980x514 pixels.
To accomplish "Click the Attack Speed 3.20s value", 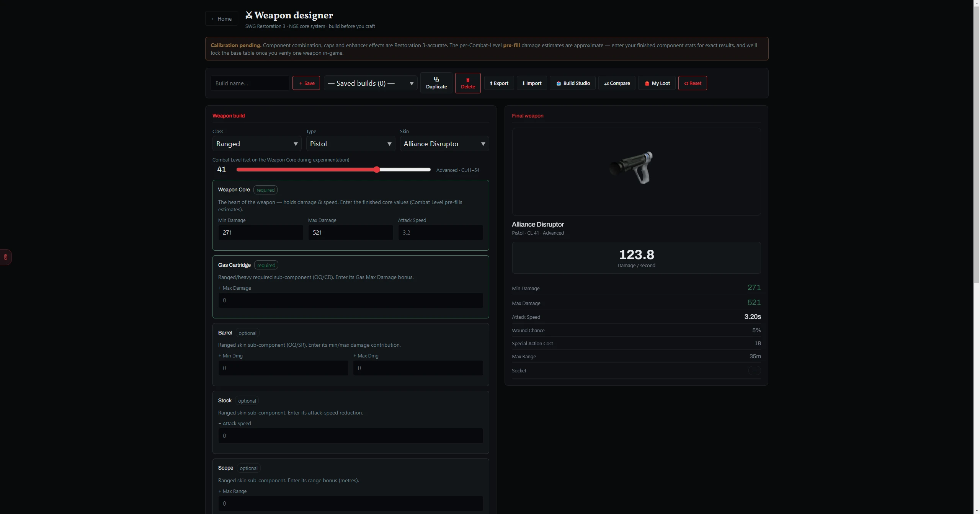I will pyautogui.click(x=752, y=317).
